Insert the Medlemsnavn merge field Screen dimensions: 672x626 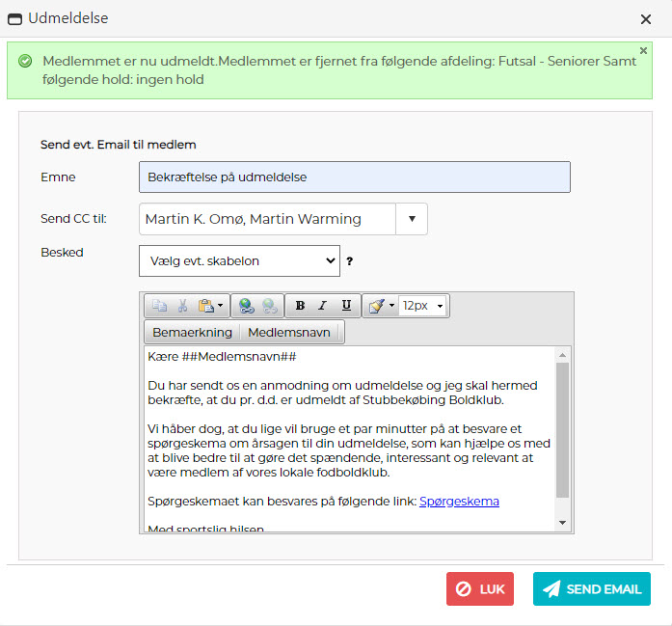coord(289,333)
